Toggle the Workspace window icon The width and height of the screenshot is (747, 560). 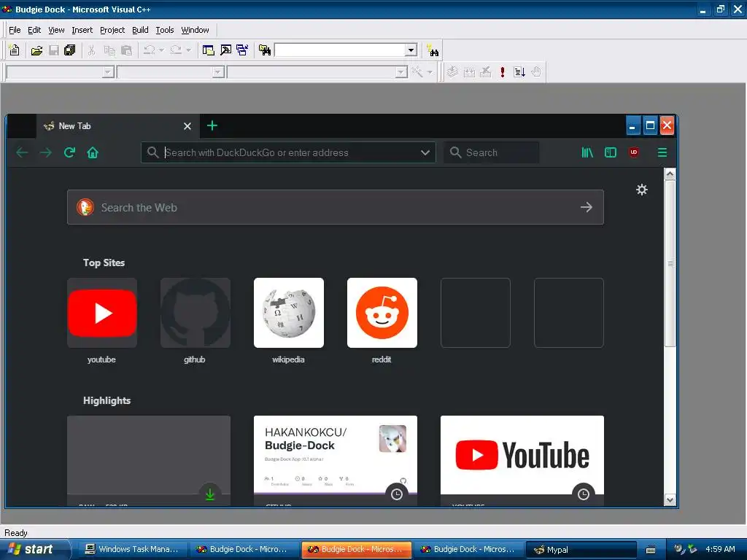point(208,50)
